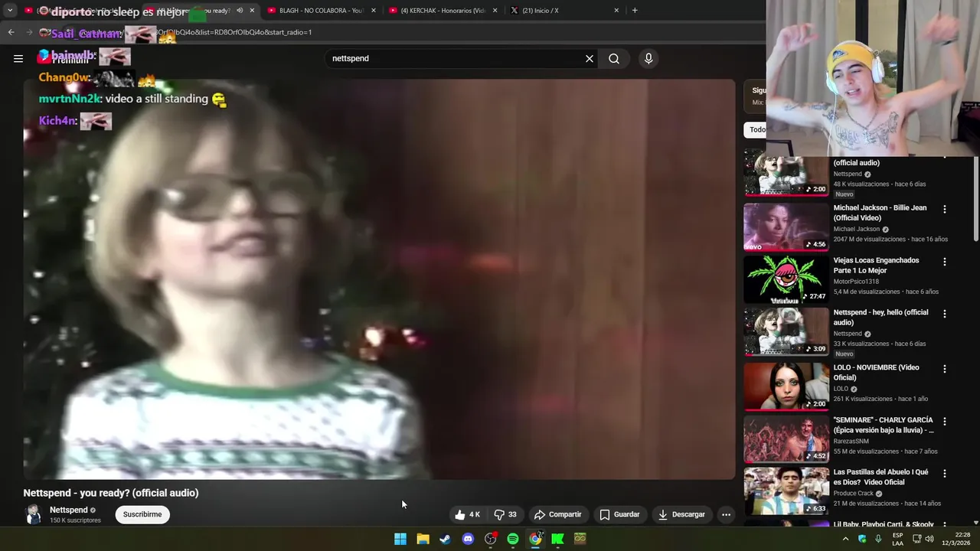
Task: Open more actions three-dot menu under video
Action: [726, 514]
